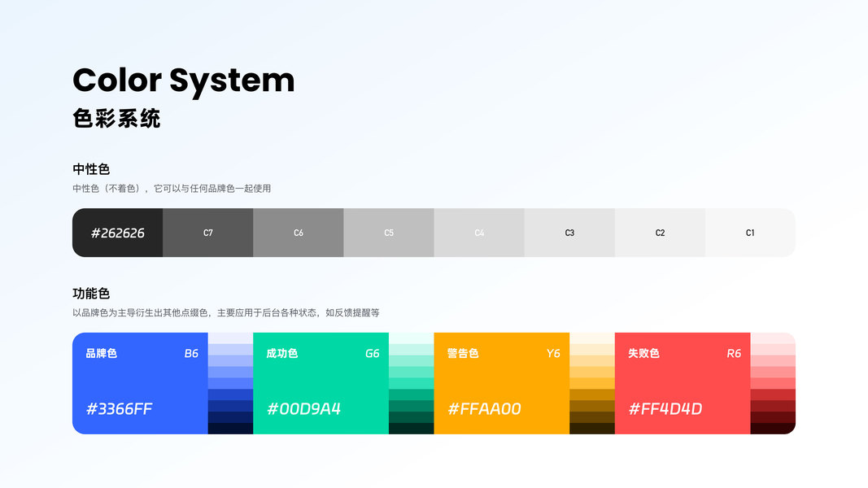Screen dimensions: 868x488
Task: Select the darkest navy shade in brand shades
Action: pos(230,429)
